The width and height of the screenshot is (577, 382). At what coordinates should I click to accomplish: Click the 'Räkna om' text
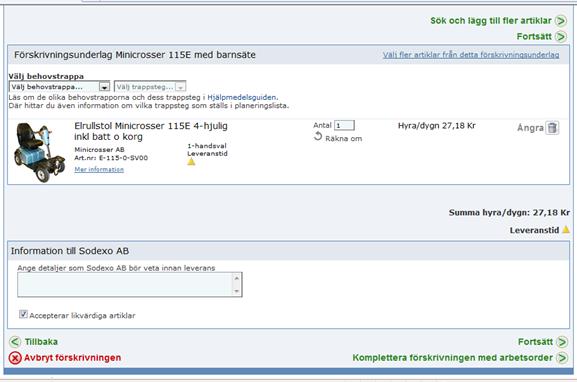tap(344, 139)
